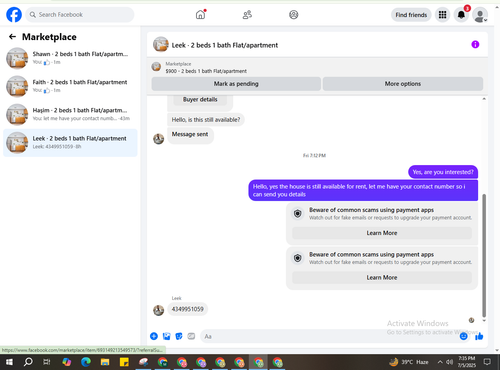Open Sticky Notes from taskbar
Viewport: 500px width, 370px height.
coord(124,362)
